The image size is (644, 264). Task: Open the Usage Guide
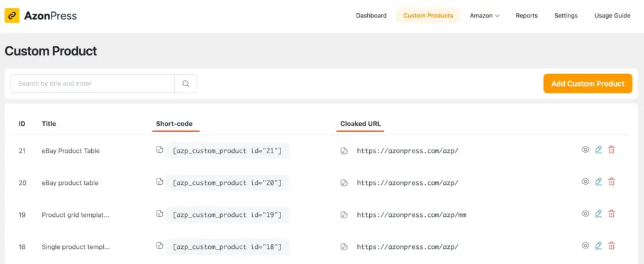(613, 16)
